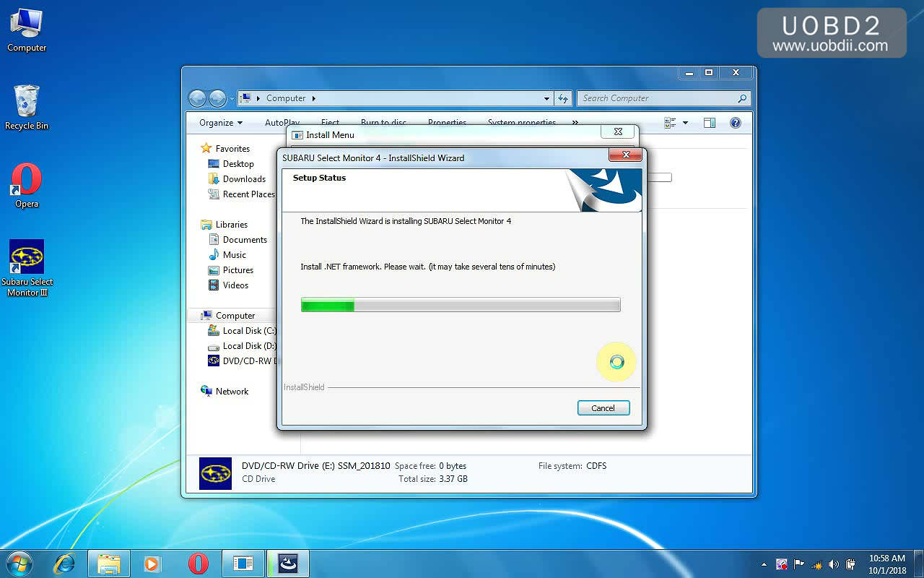The width and height of the screenshot is (924, 578).
Task: Toggle the preview pane button
Action: click(x=710, y=123)
